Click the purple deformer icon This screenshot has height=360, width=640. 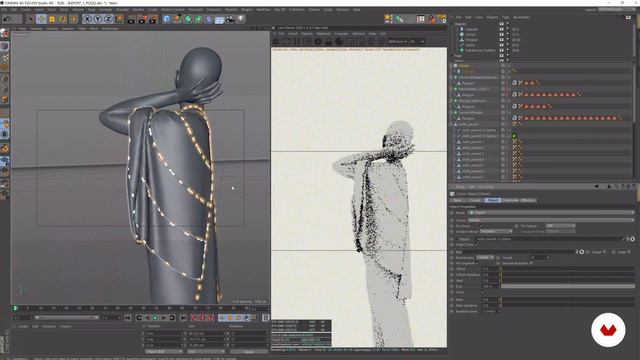click(209, 19)
